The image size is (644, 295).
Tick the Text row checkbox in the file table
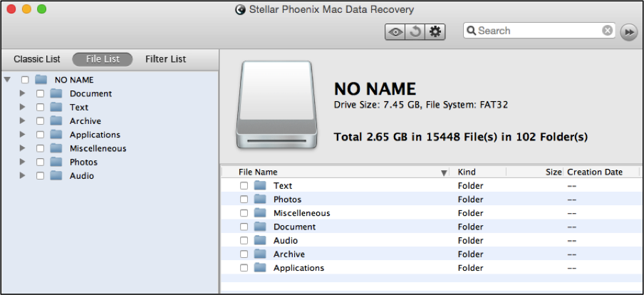pyautogui.click(x=244, y=186)
